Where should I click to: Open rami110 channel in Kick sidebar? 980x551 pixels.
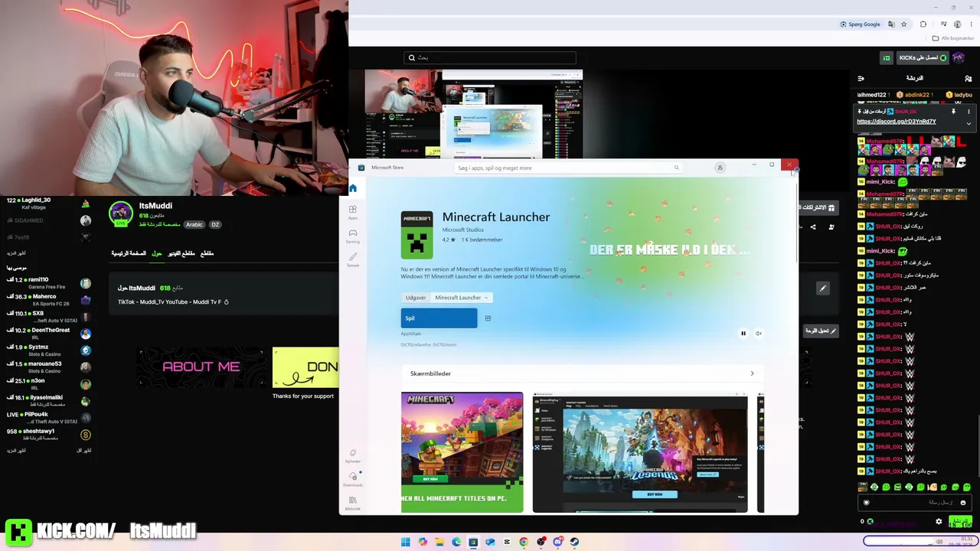(48, 283)
